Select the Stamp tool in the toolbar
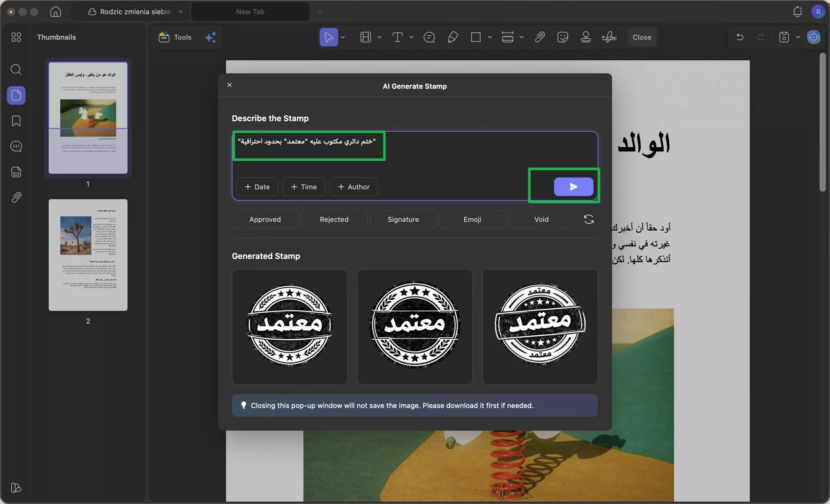830x504 pixels. coord(586,37)
